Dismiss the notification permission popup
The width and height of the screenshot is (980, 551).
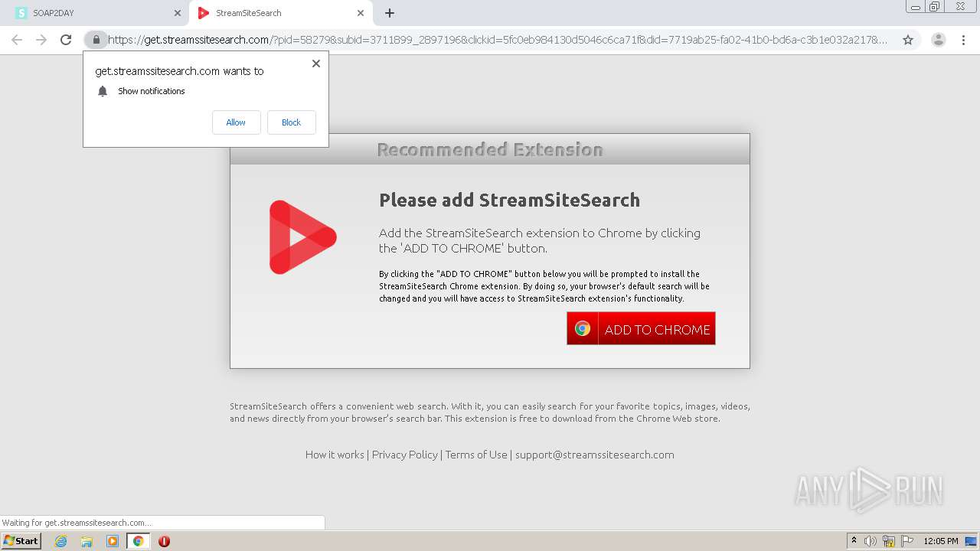coord(315,64)
